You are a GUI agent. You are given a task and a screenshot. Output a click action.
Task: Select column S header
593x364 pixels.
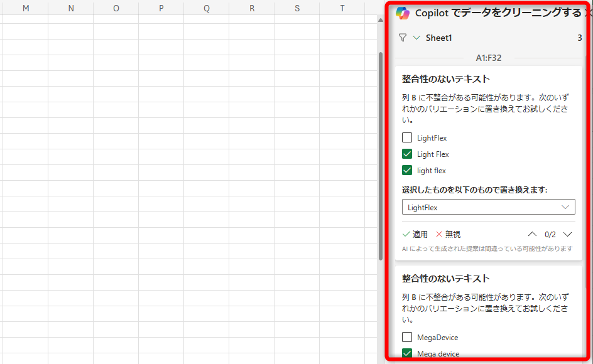297,8
